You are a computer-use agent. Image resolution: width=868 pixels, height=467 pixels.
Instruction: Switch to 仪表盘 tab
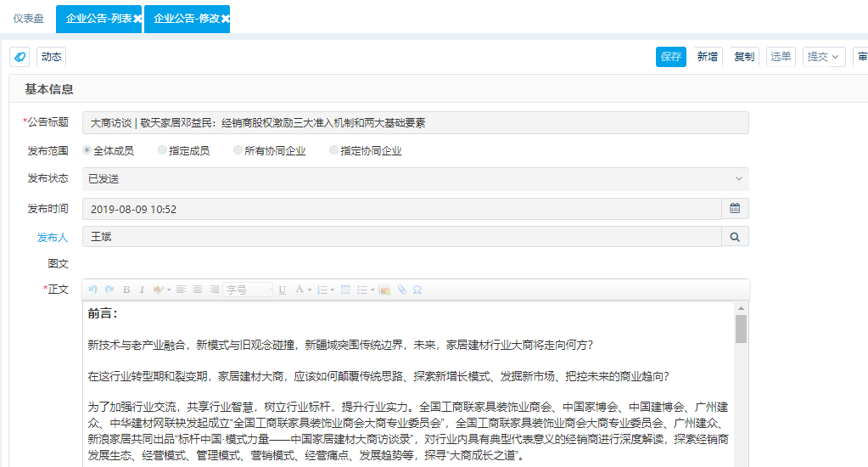28,19
